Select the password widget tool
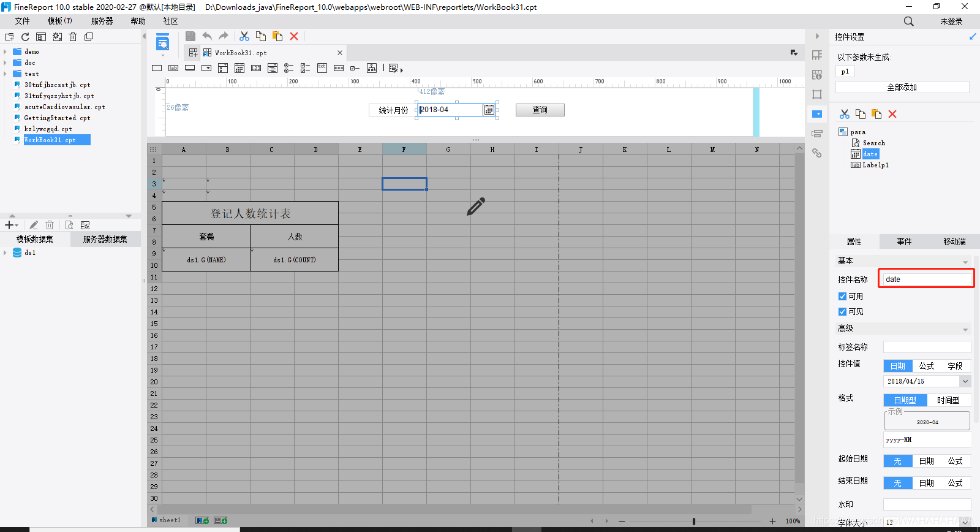The height and width of the screenshot is (532, 980). pyautogui.click(x=339, y=68)
